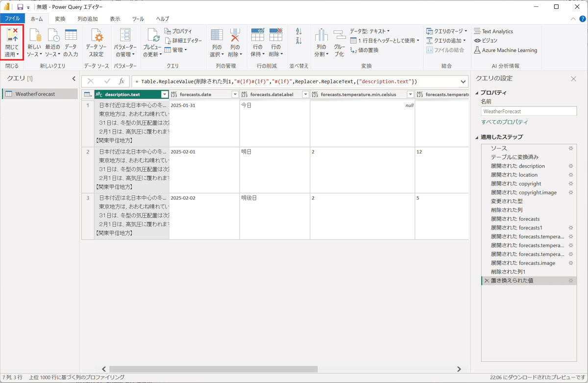Open the 新しいソース (New Source) icon

point(34,35)
